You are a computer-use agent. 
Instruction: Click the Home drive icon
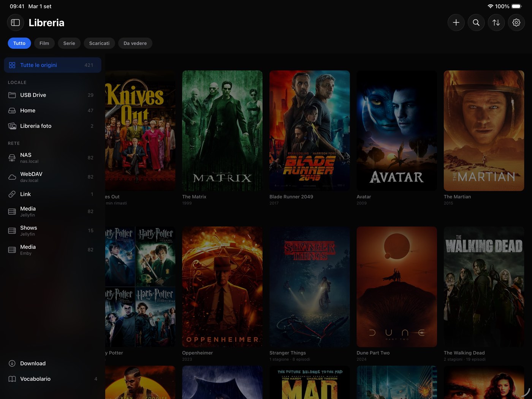pyautogui.click(x=12, y=111)
